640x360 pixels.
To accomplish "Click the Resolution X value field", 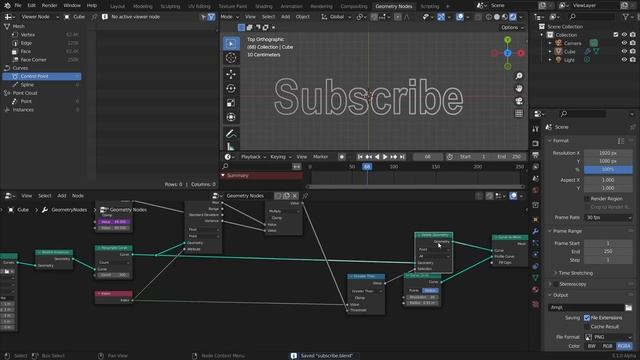I will point(608,153).
